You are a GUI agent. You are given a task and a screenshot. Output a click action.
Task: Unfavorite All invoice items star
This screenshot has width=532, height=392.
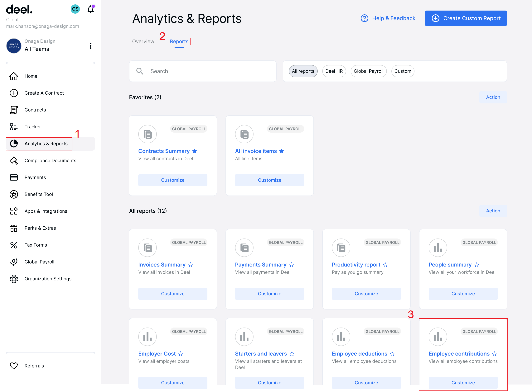click(282, 151)
